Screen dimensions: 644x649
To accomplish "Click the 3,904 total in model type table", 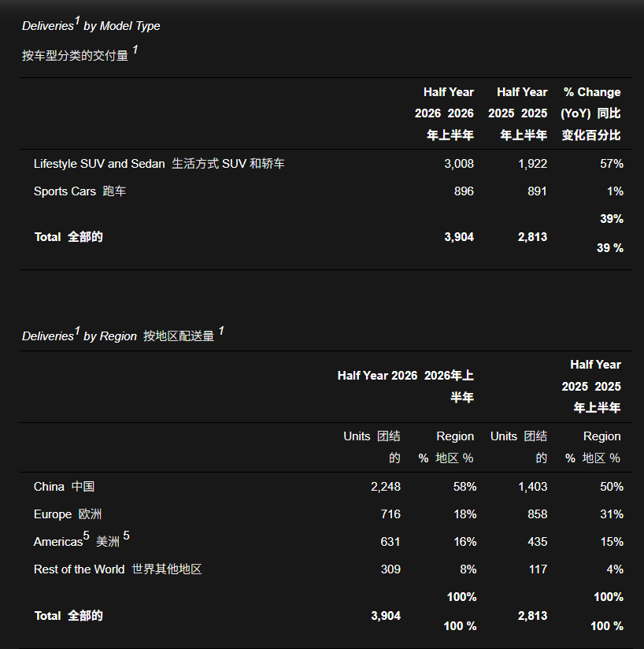I will click(x=459, y=237).
